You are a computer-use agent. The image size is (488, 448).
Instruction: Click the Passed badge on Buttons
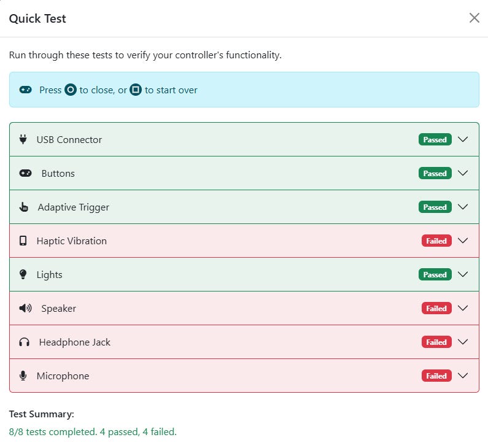click(435, 173)
